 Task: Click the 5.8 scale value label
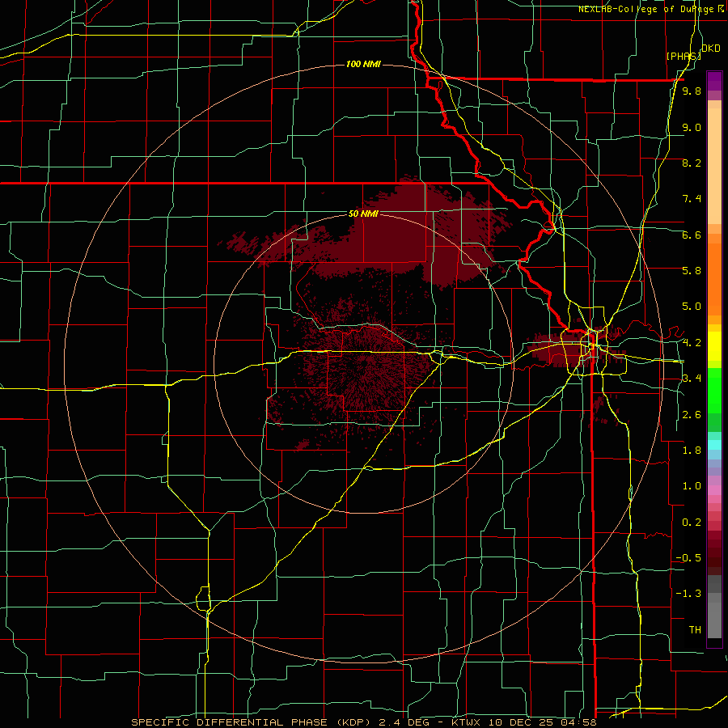[692, 271]
